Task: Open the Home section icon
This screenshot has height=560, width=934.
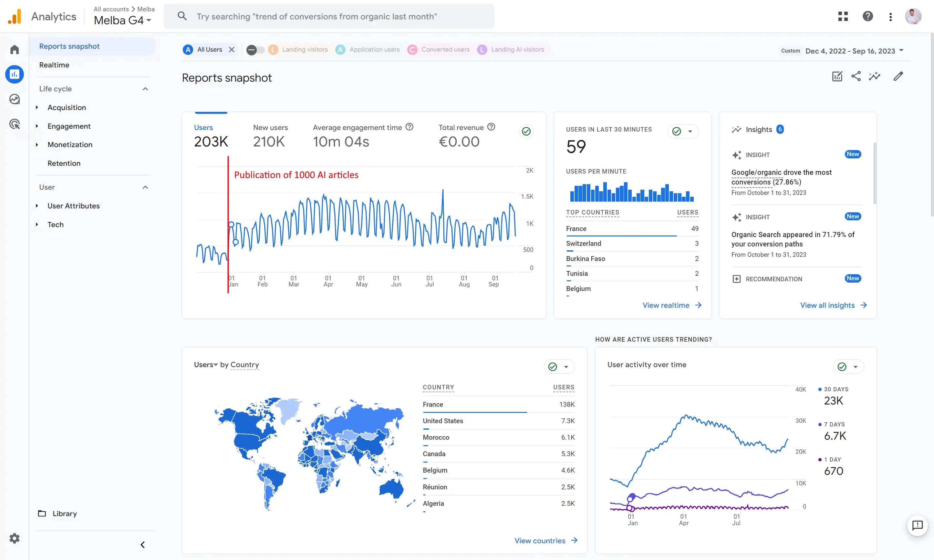Action: coord(14,49)
